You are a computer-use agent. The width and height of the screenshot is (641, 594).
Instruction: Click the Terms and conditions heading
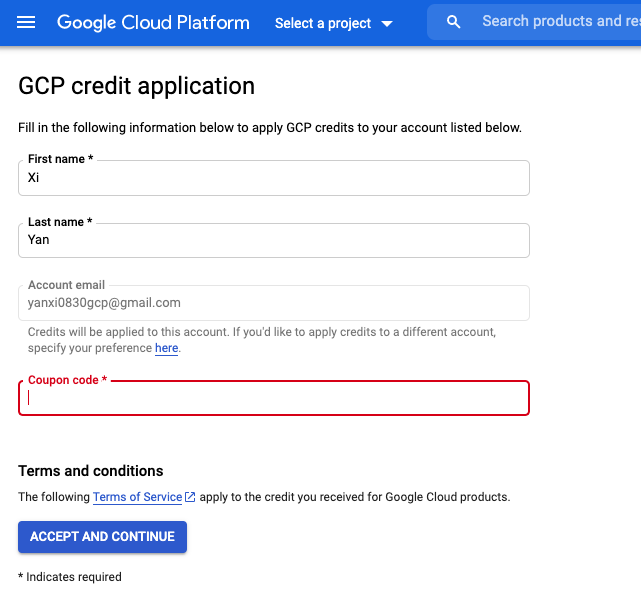(x=91, y=471)
